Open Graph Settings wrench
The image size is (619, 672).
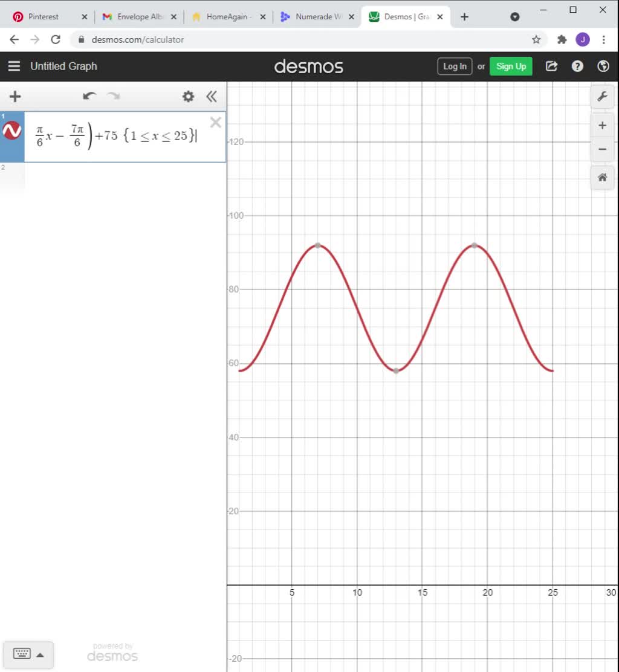pos(602,97)
